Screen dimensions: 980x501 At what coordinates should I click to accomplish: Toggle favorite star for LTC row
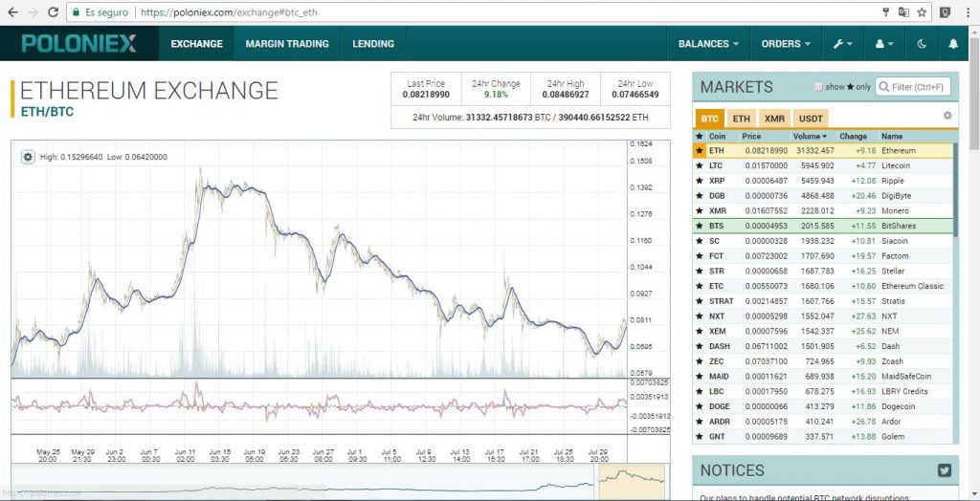[x=700, y=165]
